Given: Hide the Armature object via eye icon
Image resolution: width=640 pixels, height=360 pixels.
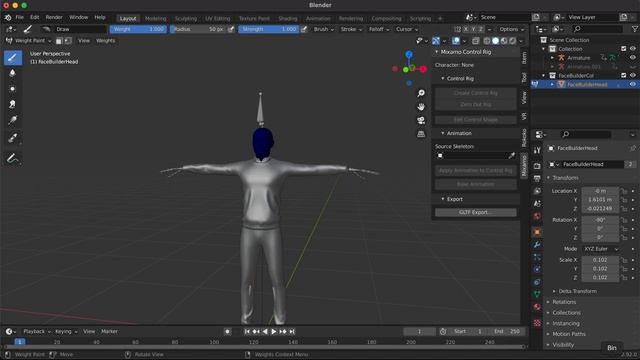Looking at the screenshot, I should [633, 58].
